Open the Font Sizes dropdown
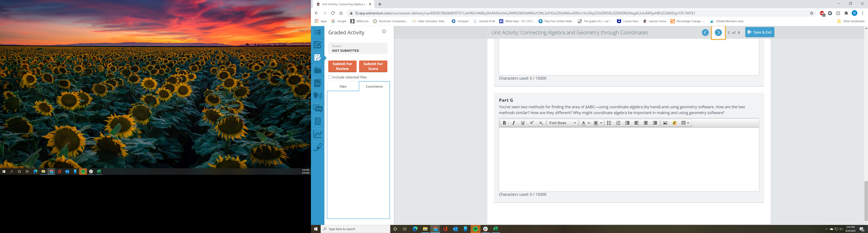 coord(562,123)
